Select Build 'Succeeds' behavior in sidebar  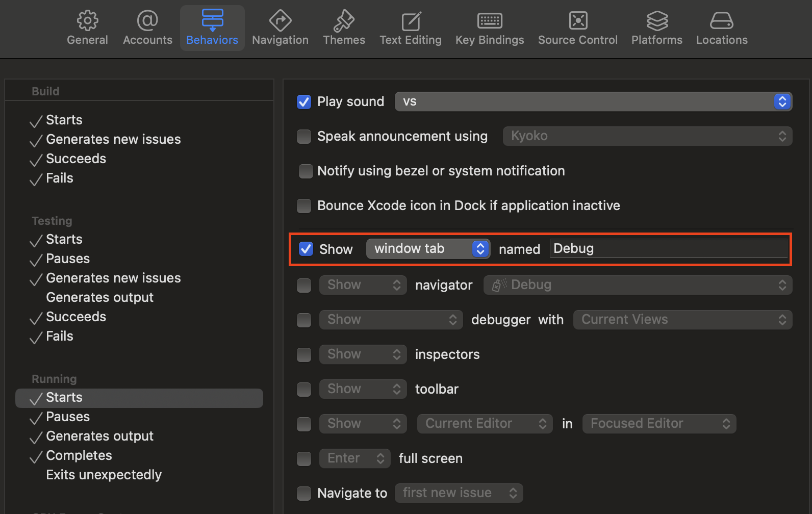(76, 159)
